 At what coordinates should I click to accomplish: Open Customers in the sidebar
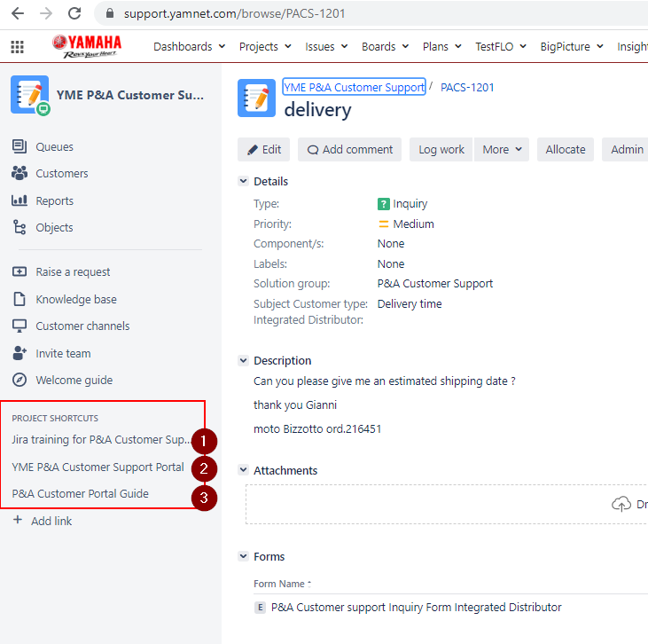[x=62, y=173]
